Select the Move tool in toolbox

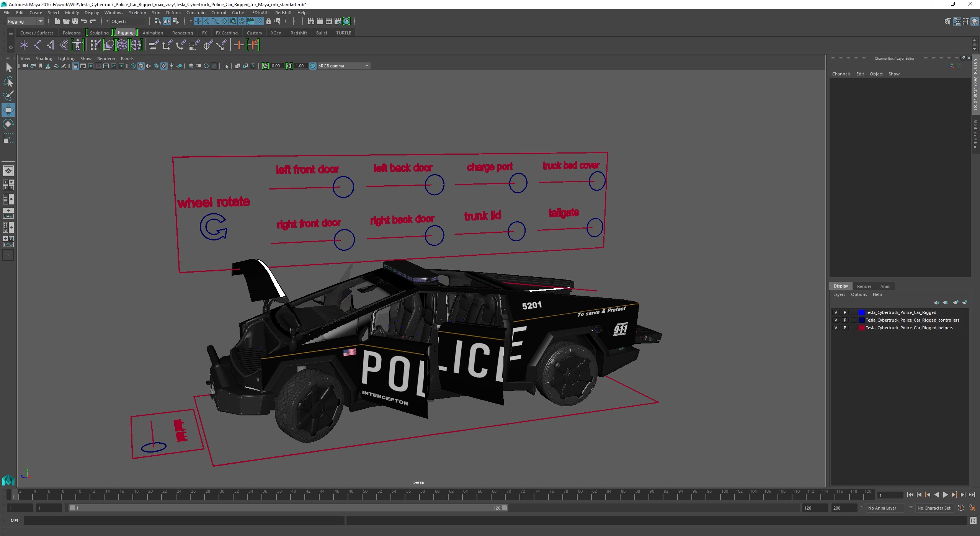click(8, 110)
